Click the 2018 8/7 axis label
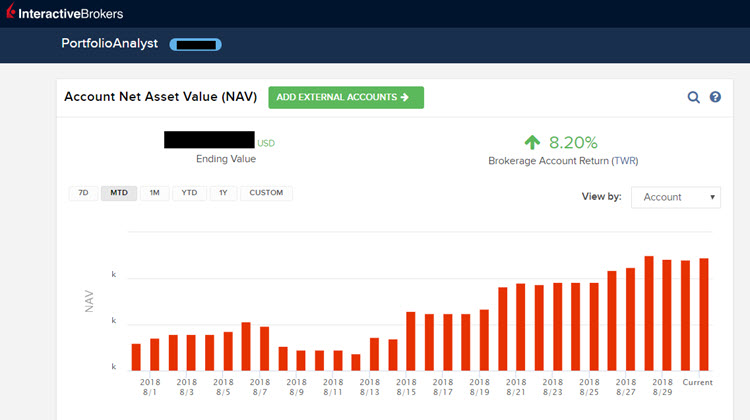This screenshot has height=420, width=750. pyautogui.click(x=260, y=387)
